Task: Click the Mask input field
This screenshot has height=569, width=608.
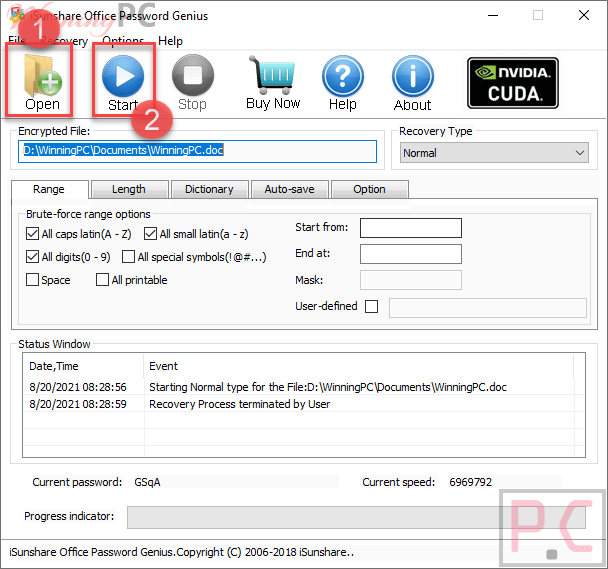Action: [x=411, y=280]
